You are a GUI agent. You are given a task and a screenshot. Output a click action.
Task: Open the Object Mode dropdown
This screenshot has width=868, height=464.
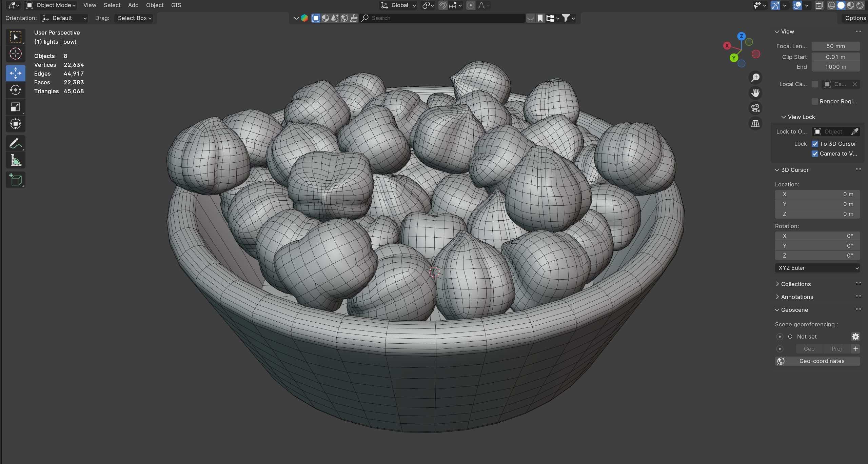point(51,5)
